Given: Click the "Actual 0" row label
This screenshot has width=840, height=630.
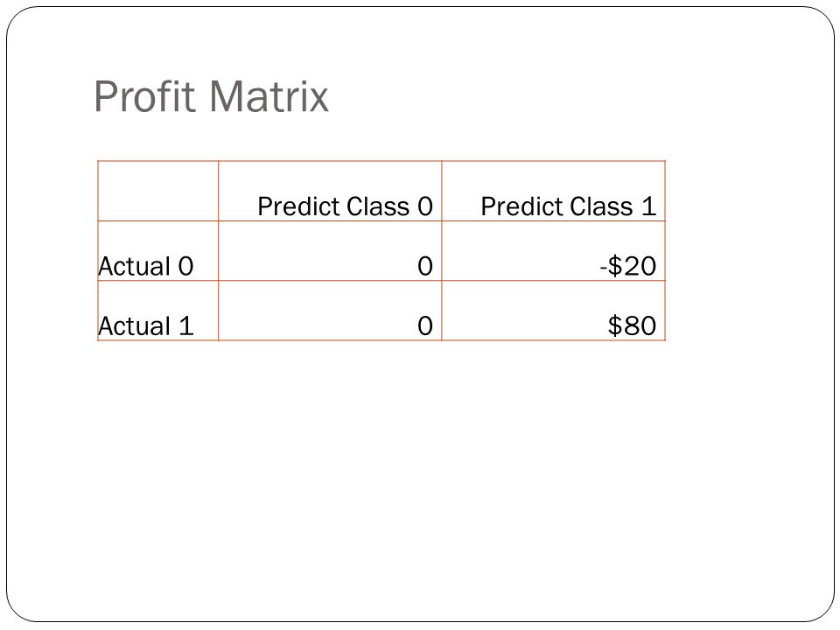Looking at the screenshot, I should (146, 266).
